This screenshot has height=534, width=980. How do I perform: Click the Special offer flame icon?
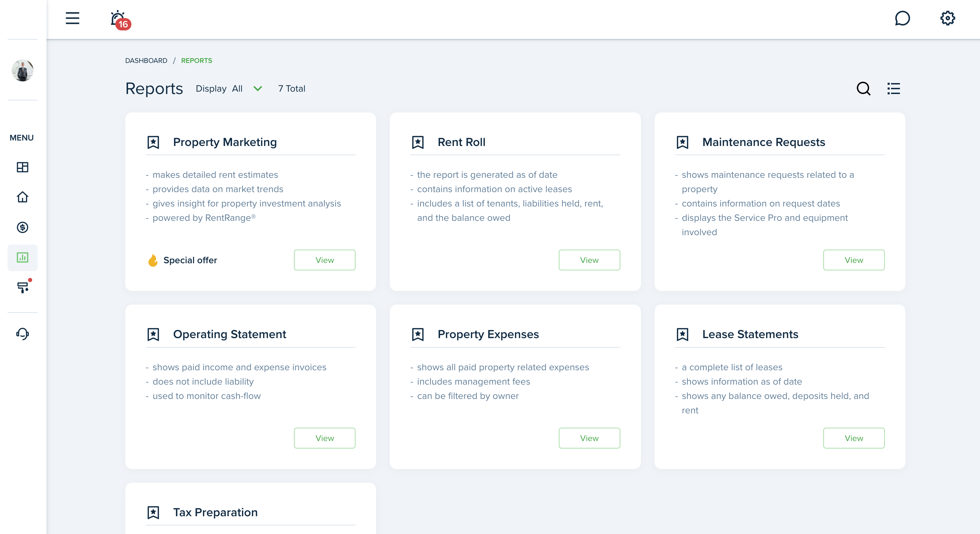click(x=153, y=261)
